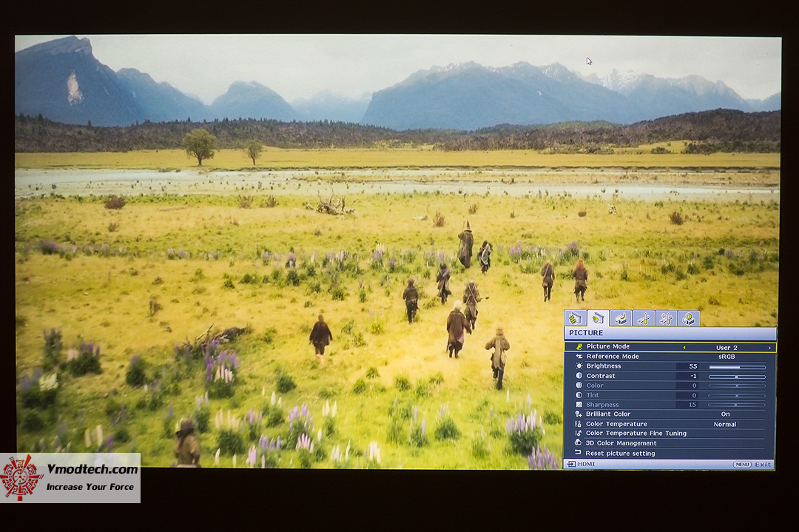
Task: Toggle the Brilliant Color On value
Action: tap(725, 414)
